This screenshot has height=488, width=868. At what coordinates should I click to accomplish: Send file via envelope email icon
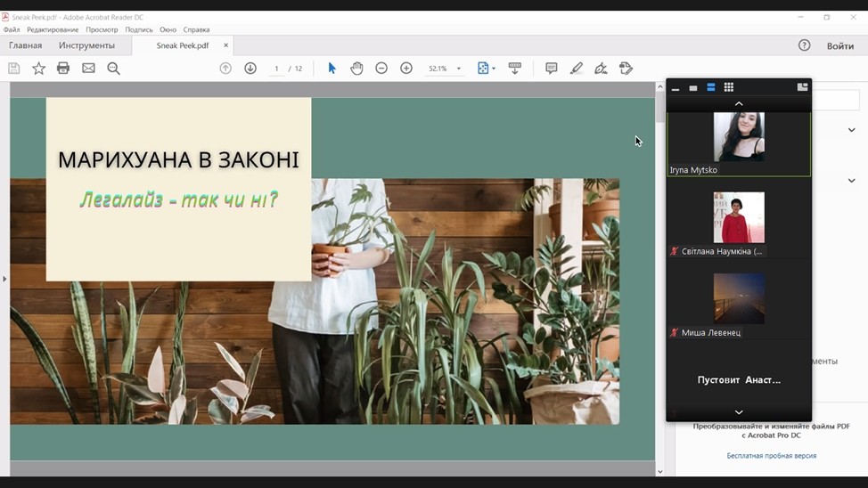click(x=88, y=69)
